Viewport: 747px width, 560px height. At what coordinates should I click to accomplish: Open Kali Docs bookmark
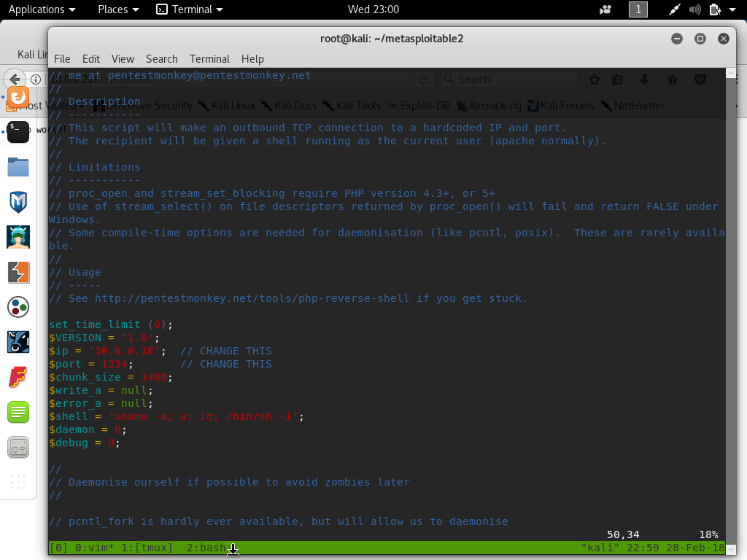[290, 106]
